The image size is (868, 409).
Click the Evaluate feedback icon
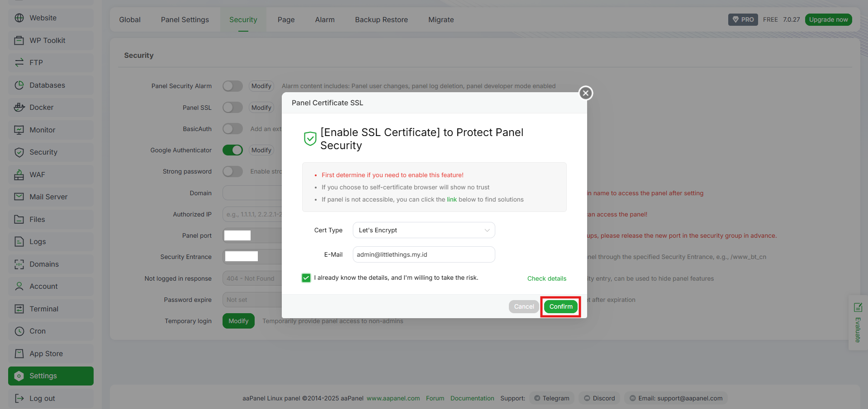coord(858,307)
